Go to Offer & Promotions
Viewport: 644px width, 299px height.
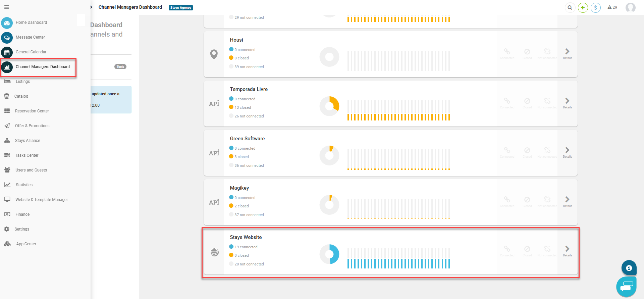pos(32,126)
